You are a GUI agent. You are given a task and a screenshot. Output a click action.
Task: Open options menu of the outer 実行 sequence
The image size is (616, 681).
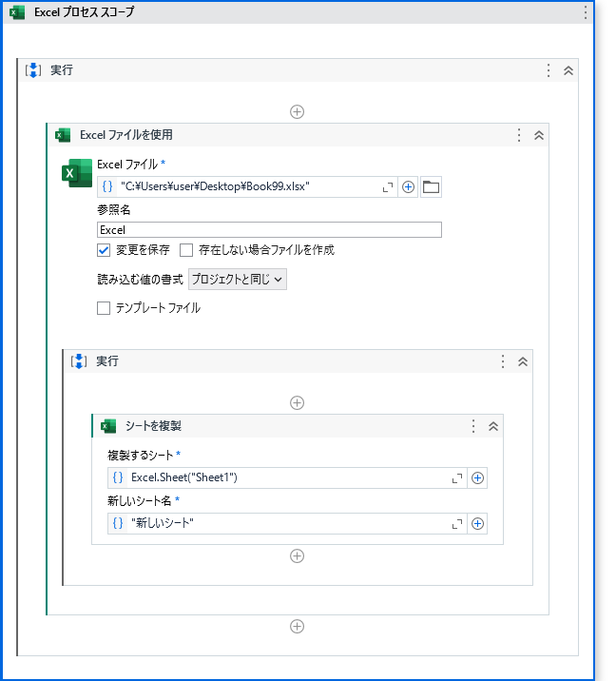click(x=549, y=70)
